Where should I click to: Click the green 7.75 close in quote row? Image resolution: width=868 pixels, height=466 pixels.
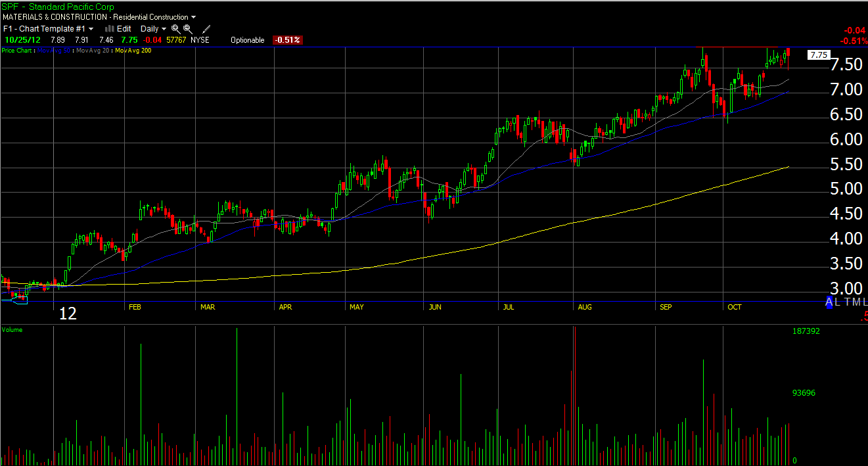pyautogui.click(x=129, y=40)
